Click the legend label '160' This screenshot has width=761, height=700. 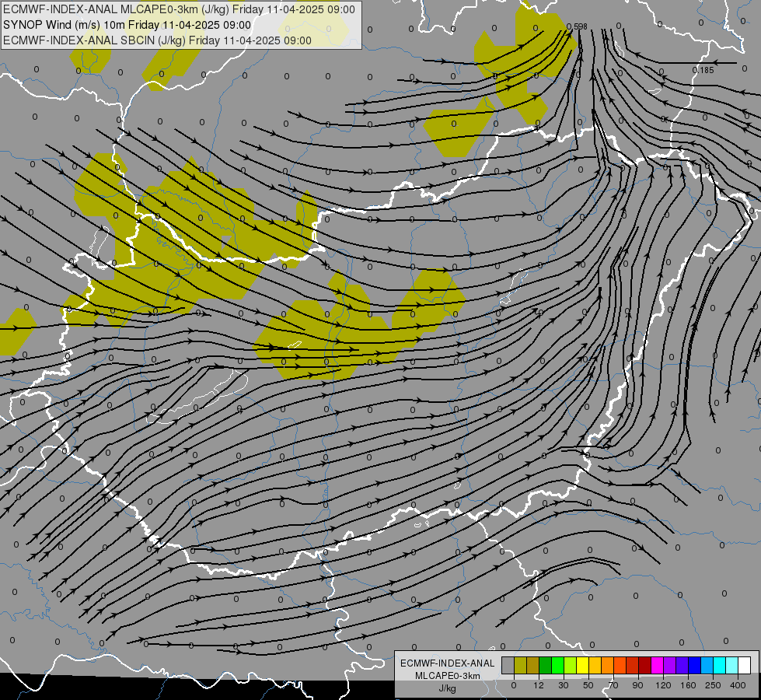[688, 685]
